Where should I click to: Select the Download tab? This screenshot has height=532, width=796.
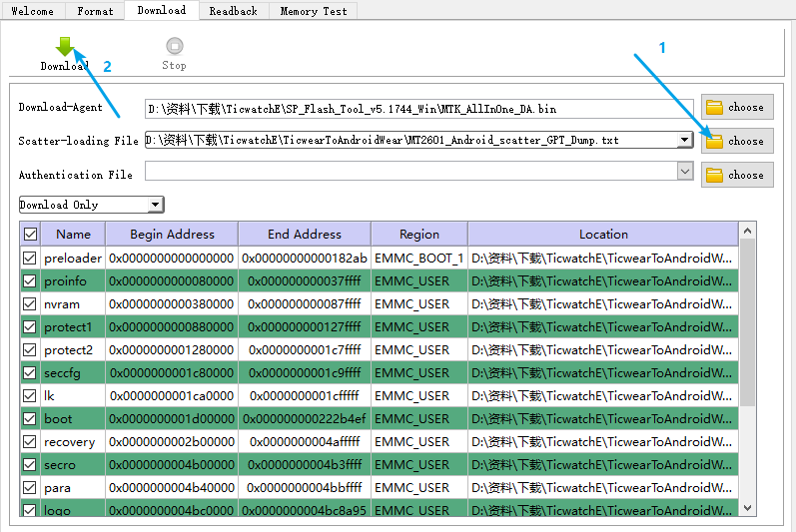tap(162, 10)
